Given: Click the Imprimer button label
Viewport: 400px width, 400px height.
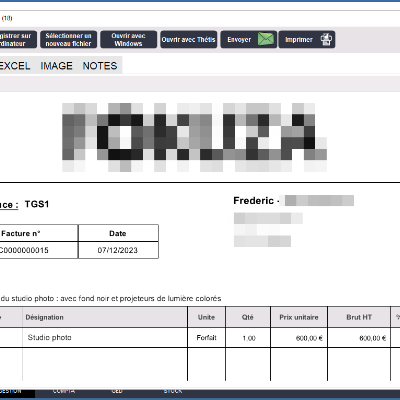Looking at the screenshot, I should point(299,40).
